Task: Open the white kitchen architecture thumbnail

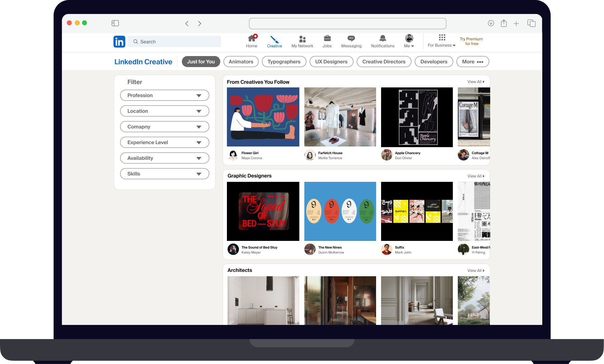Action: point(263,301)
